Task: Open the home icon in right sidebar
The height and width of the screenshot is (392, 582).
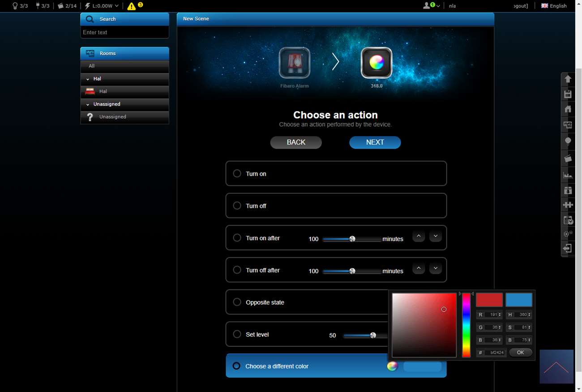Action: 568,109
